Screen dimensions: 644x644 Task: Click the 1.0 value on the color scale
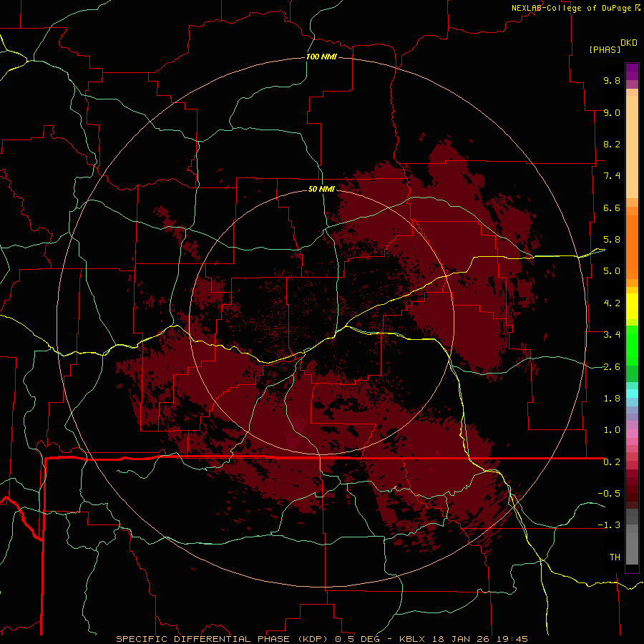612,430
